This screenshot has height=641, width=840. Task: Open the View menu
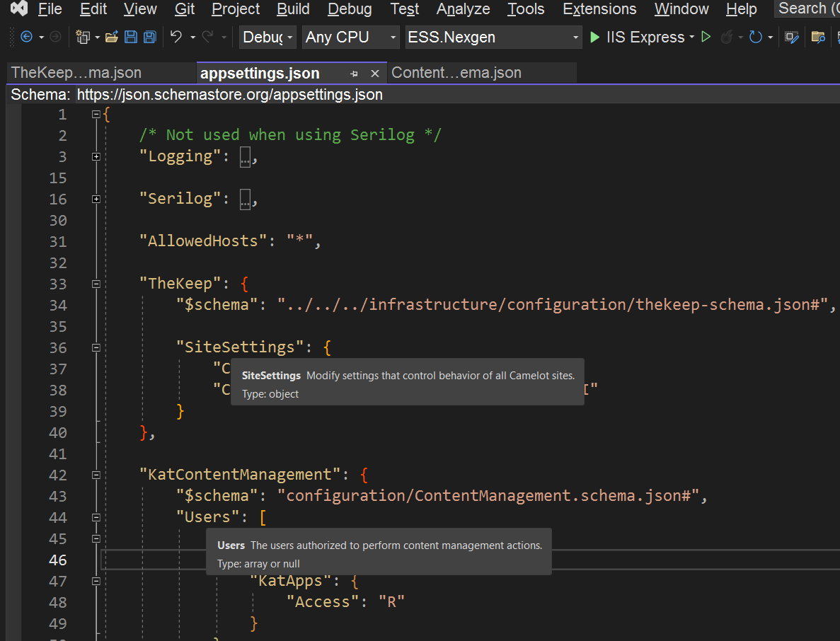coord(140,9)
